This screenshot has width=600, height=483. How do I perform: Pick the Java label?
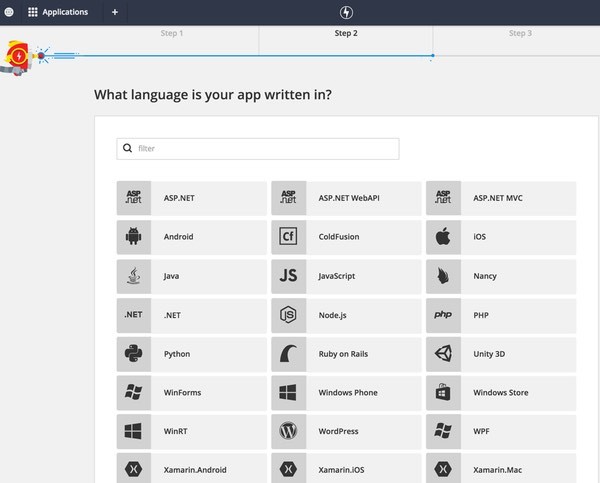click(171, 276)
